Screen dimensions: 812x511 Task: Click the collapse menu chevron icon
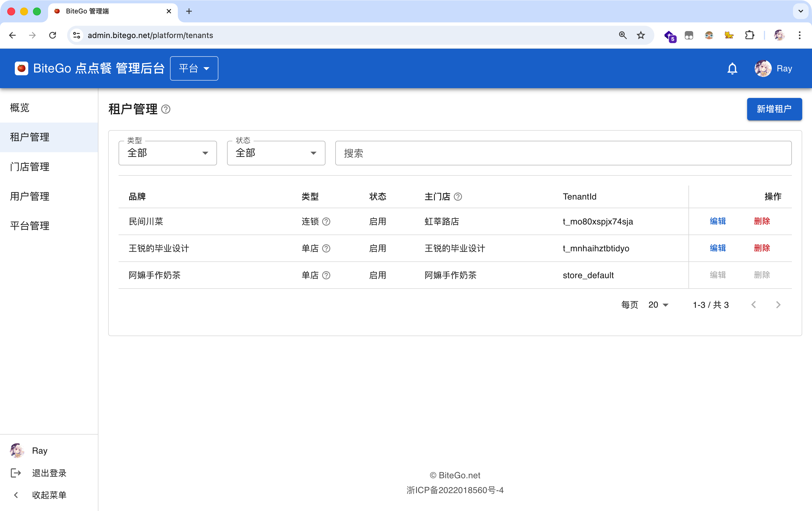[x=16, y=495]
